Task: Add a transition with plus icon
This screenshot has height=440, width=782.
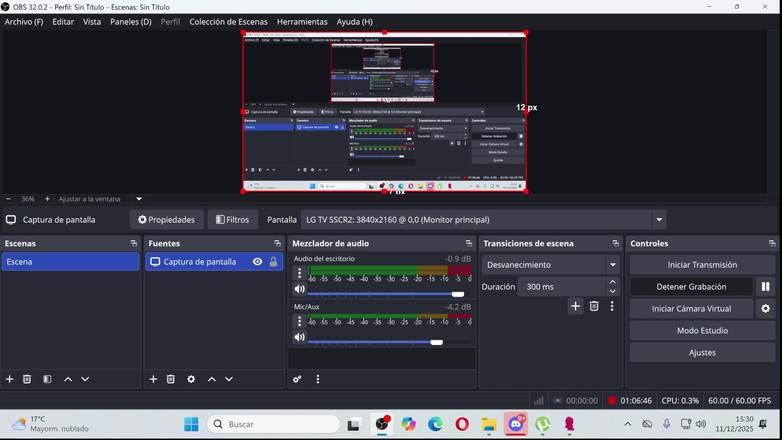Action: (x=575, y=306)
